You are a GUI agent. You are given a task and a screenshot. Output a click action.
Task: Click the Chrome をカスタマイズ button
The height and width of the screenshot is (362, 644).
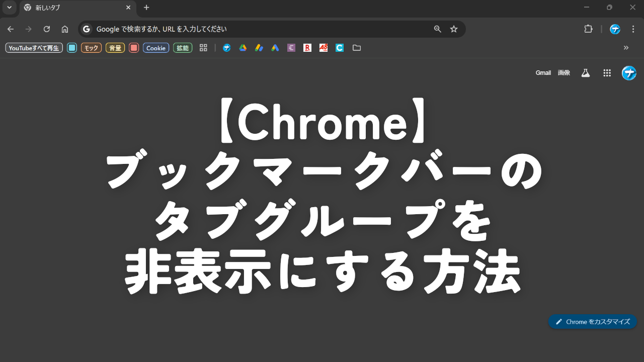[x=593, y=322]
